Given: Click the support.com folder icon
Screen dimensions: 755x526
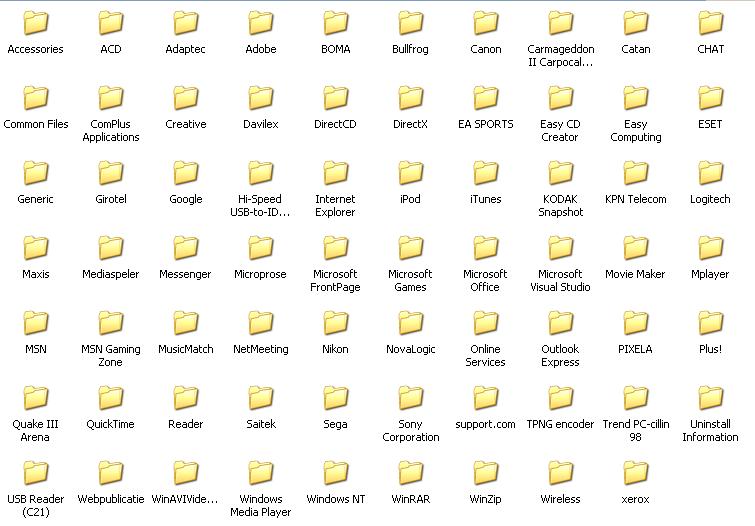Looking at the screenshot, I should pos(486,398).
